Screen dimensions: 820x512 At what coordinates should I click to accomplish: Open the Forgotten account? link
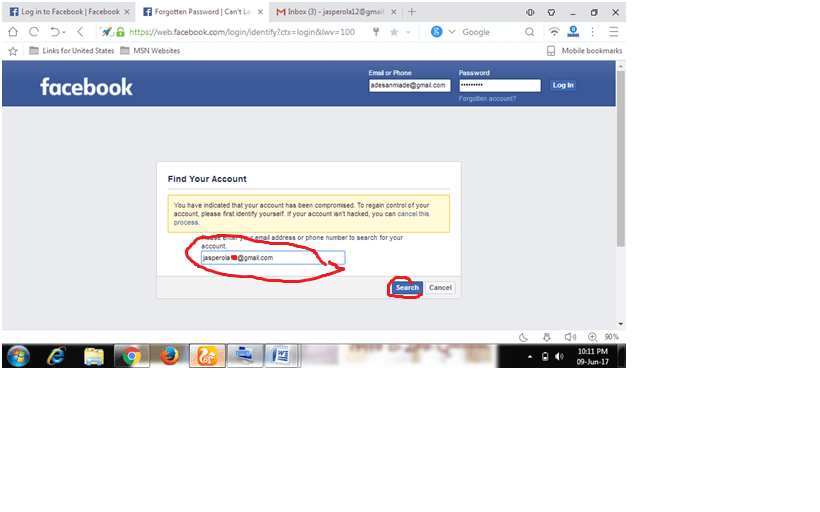coord(487,98)
